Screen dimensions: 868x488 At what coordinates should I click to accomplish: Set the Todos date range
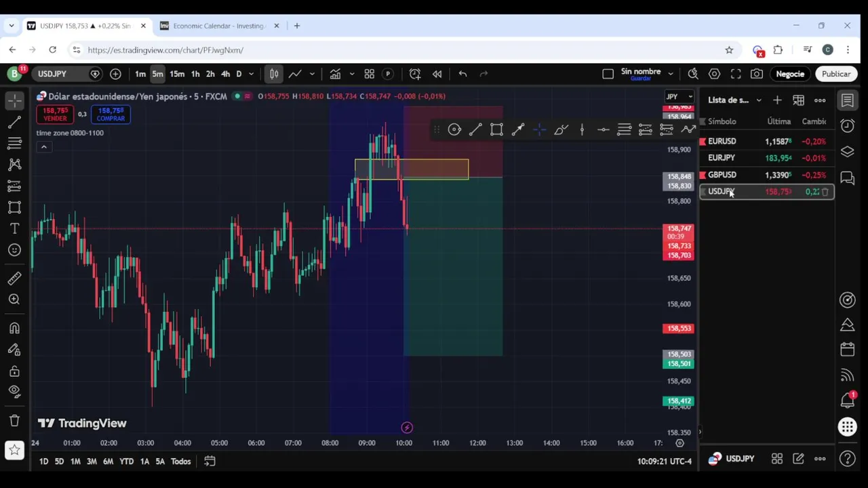coord(180,462)
